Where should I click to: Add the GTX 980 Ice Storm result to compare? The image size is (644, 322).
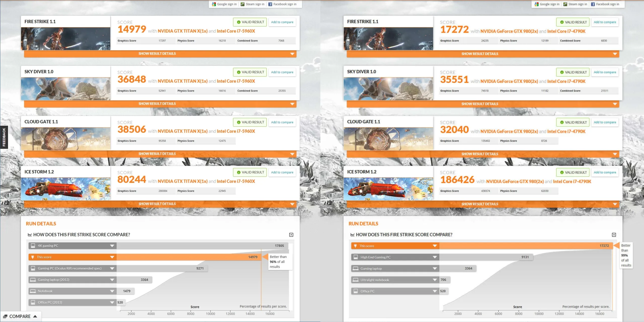coord(605,172)
